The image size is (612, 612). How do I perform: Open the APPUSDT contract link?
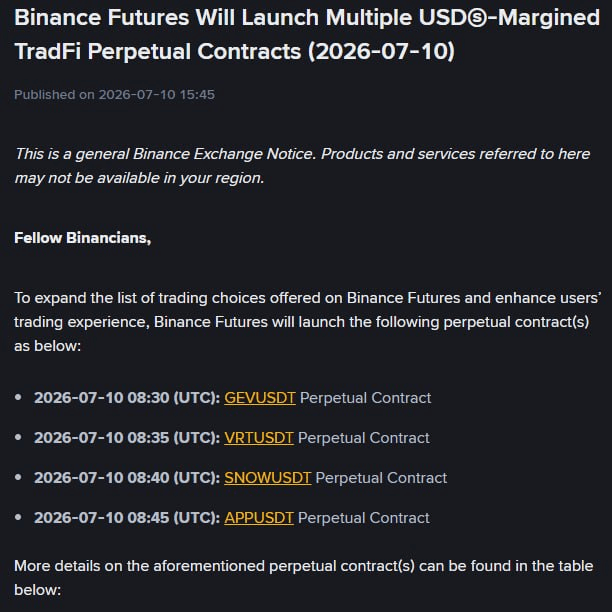(x=259, y=518)
